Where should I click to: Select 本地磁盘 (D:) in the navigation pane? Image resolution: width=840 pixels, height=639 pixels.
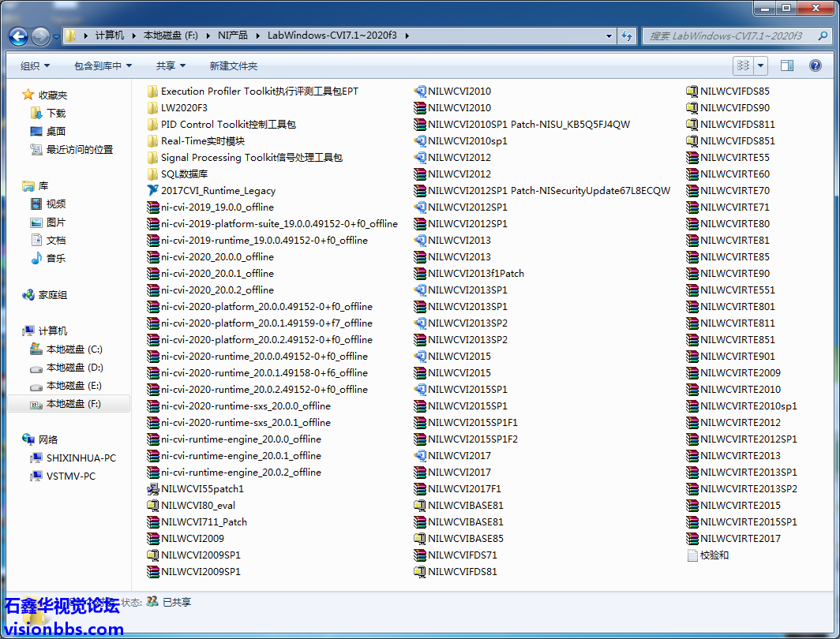74,368
